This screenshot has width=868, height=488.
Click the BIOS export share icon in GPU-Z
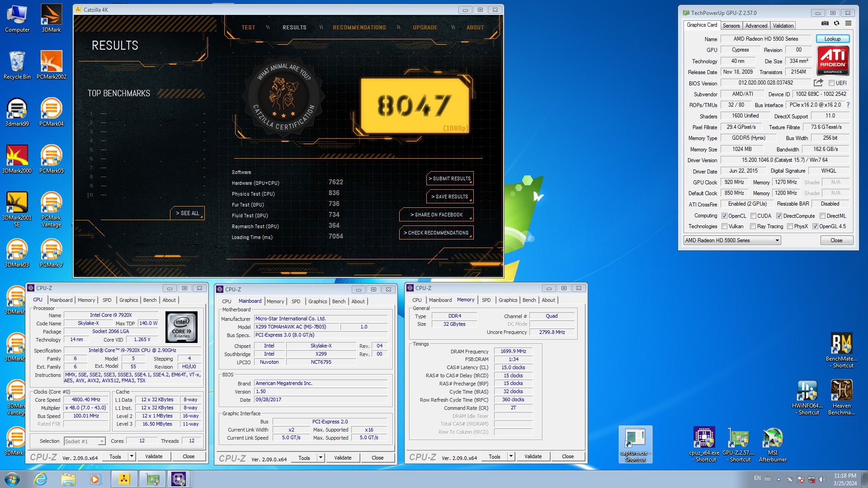[x=818, y=83]
